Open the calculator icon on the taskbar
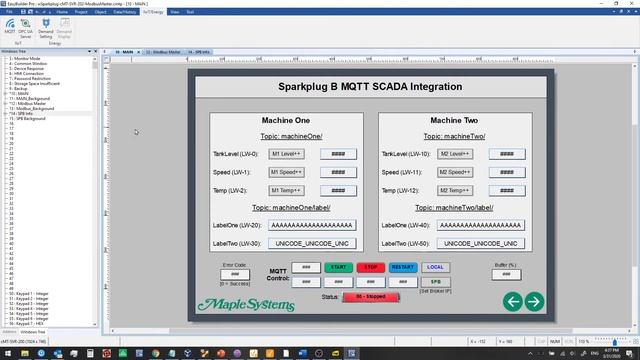Image resolution: width=640 pixels, height=360 pixels. click(x=90, y=353)
